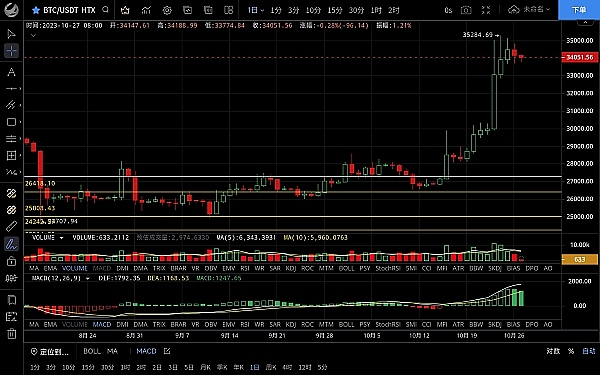
Task: Select the ruler measure tool
Action: point(11,226)
